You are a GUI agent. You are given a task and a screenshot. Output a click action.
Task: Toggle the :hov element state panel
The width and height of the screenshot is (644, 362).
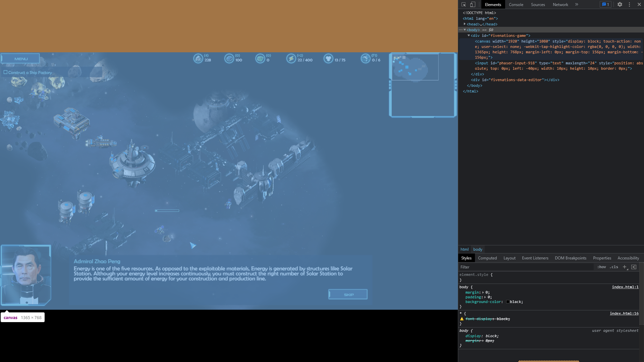601,267
